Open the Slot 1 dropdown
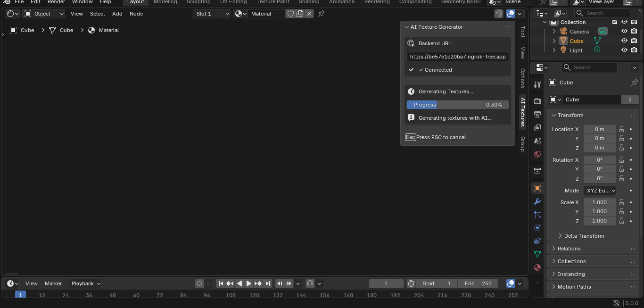644x308 pixels. click(x=212, y=14)
